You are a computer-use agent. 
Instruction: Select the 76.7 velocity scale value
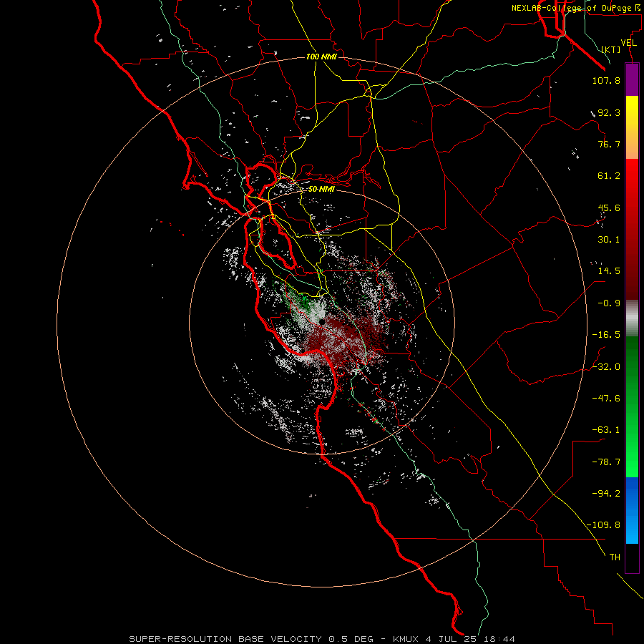609,144
